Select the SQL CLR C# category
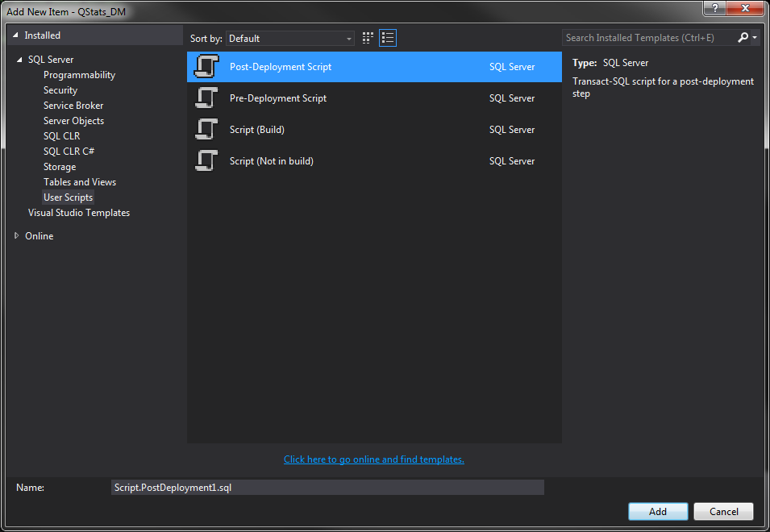The height and width of the screenshot is (532, 770). (x=69, y=152)
